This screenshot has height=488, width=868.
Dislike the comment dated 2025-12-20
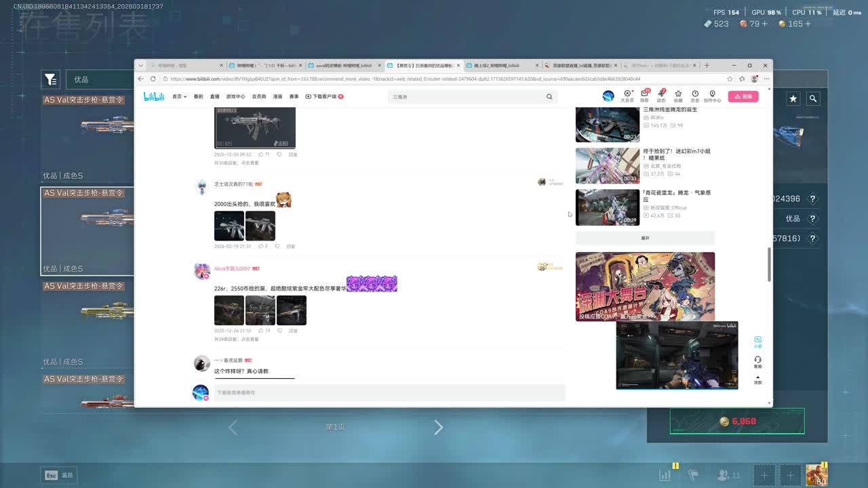pyautogui.click(x=279, y=155)
